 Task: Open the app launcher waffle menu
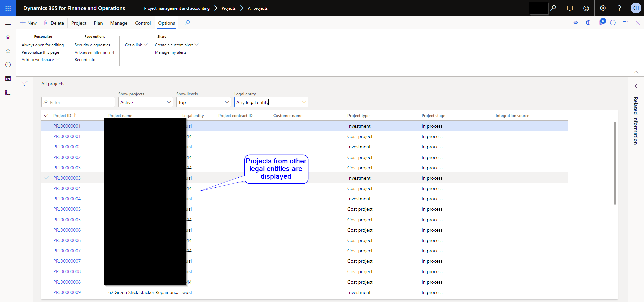(x=8, y=8)
